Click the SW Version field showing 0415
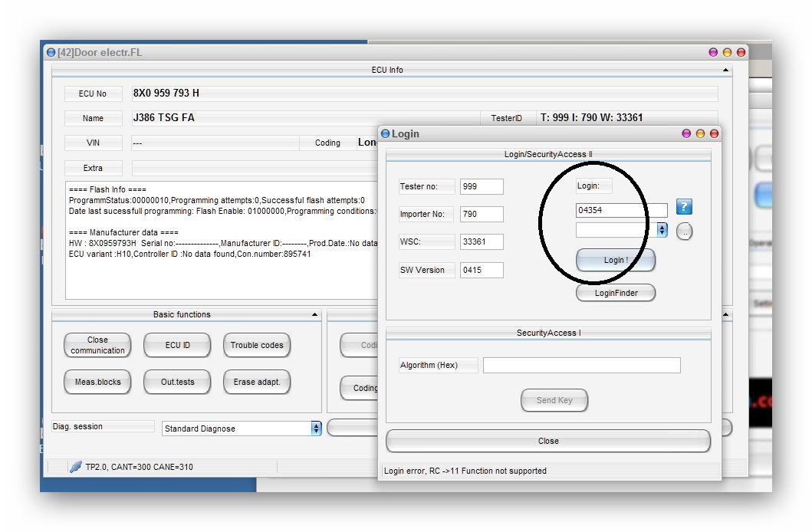The height and width of the screenshot is (532, 812). pyautogui.click(x=482, y=270)
